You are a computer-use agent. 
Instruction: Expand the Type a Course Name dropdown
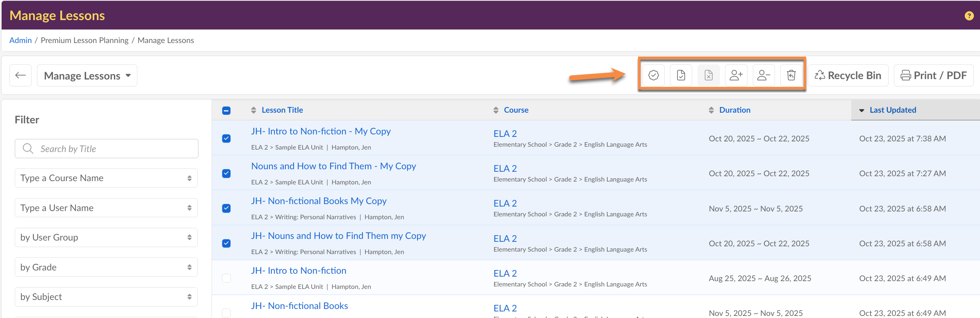106,178
